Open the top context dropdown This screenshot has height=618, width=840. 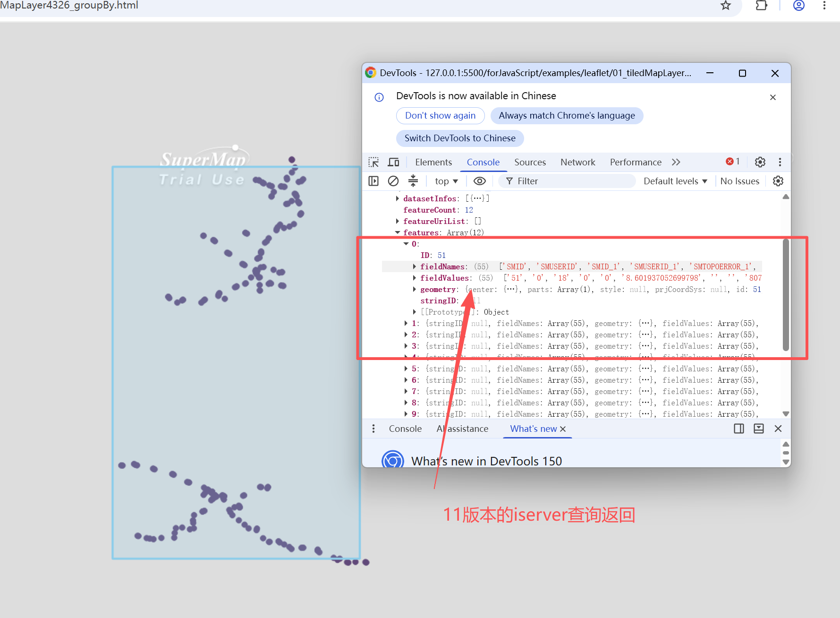point(446,181)
